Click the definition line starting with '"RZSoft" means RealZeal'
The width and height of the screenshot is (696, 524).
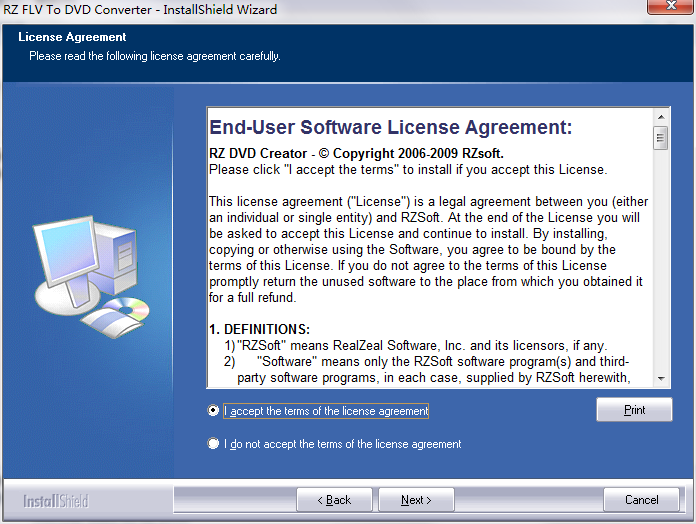point(415,345)
